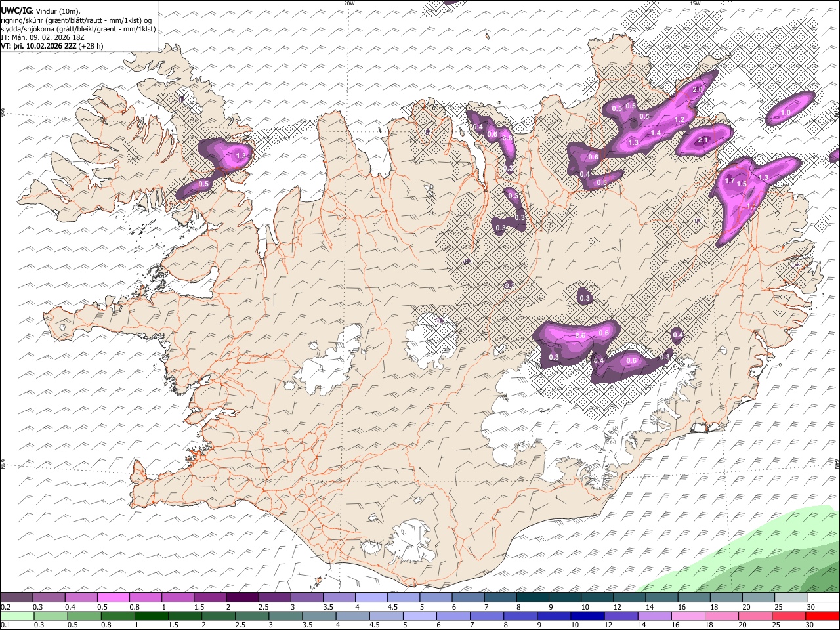Screen dimensions: 840x630
Task: Click the '0.1' legend tick label
Action: pyautogui.click(x=4, y=625)
